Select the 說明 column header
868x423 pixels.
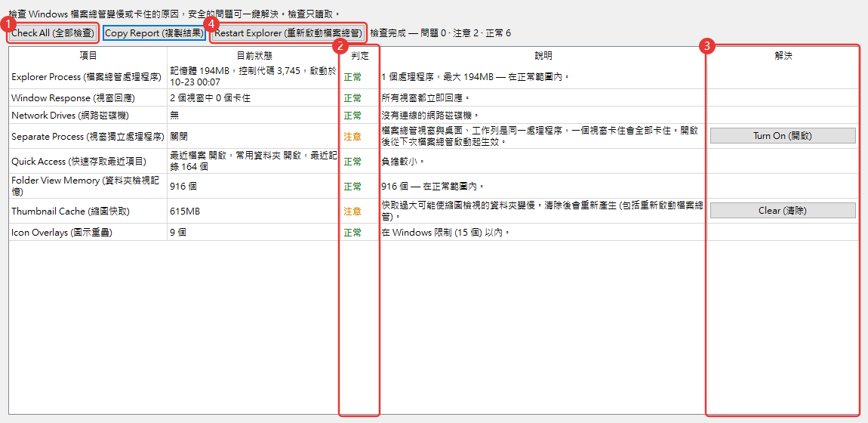[543, 56]
